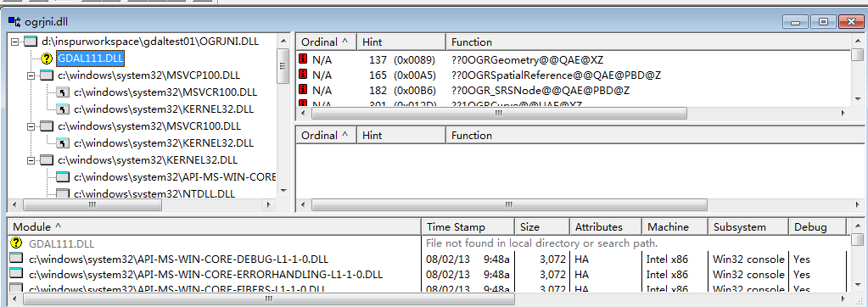868x307 pixels.
Task: Click the hint value 165 (0x00A5)
Action: coord(402,75)
